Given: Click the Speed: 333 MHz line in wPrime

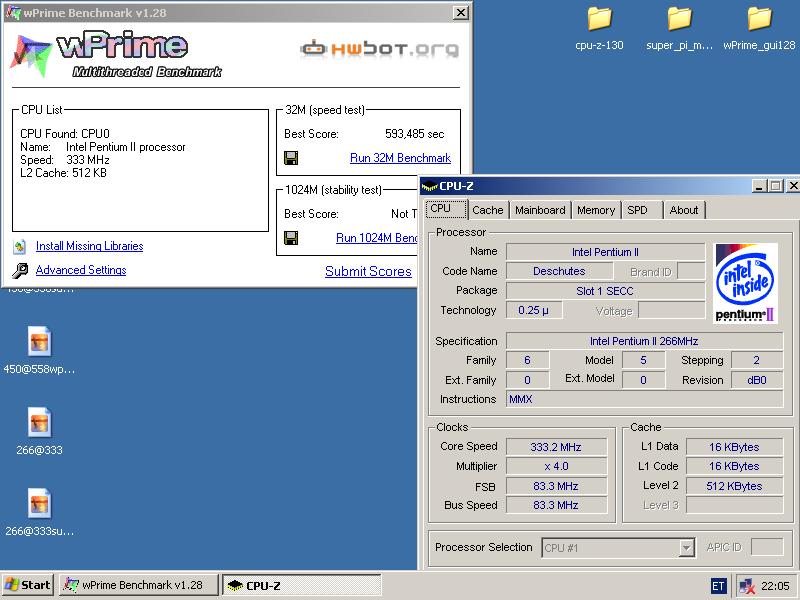Looking at the screenshot, I should (x=65, y=160).
